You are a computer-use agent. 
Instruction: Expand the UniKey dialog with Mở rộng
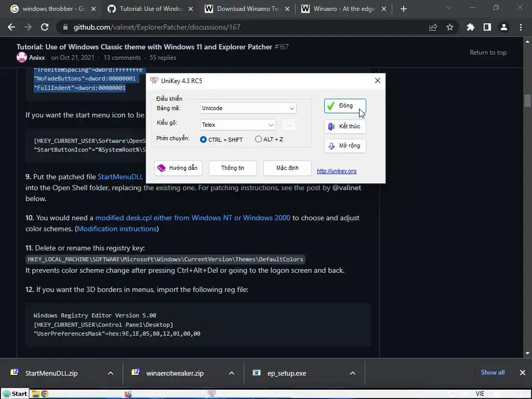pyautogui.click(x=345, y=146)
